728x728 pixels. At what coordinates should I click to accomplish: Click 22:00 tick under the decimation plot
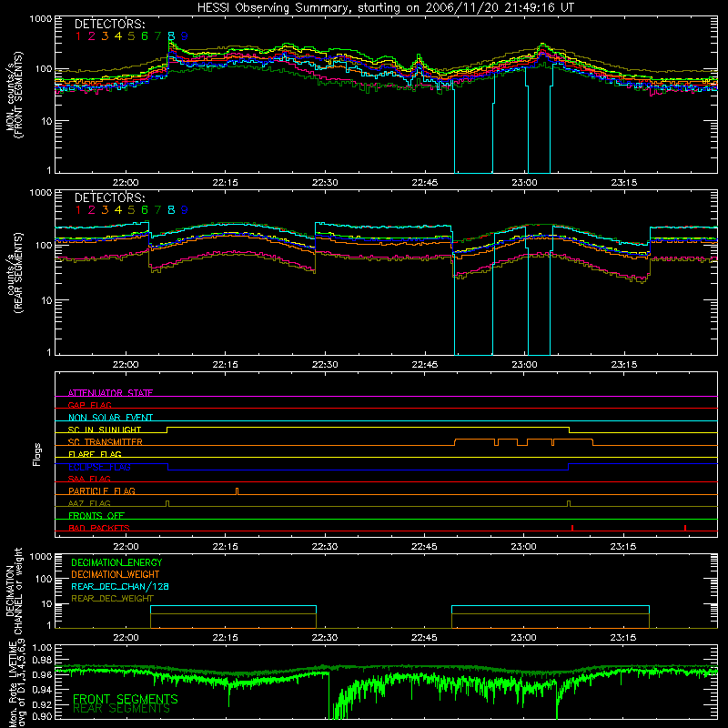tap(126, 638)
